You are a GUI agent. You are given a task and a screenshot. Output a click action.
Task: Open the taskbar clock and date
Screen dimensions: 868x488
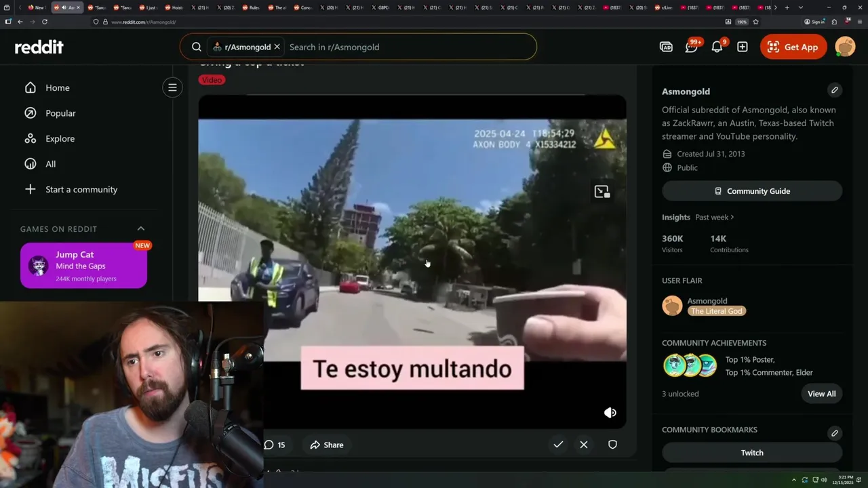(x=842, y=480)
